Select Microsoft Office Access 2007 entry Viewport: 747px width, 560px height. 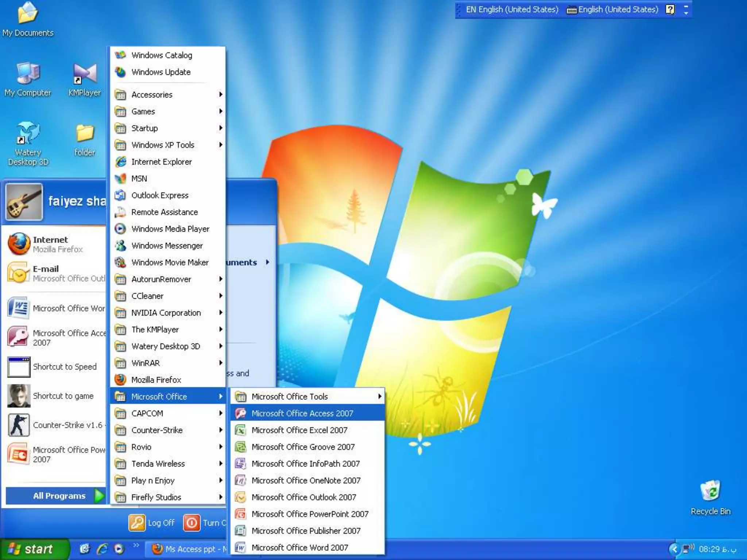[302, 413]
